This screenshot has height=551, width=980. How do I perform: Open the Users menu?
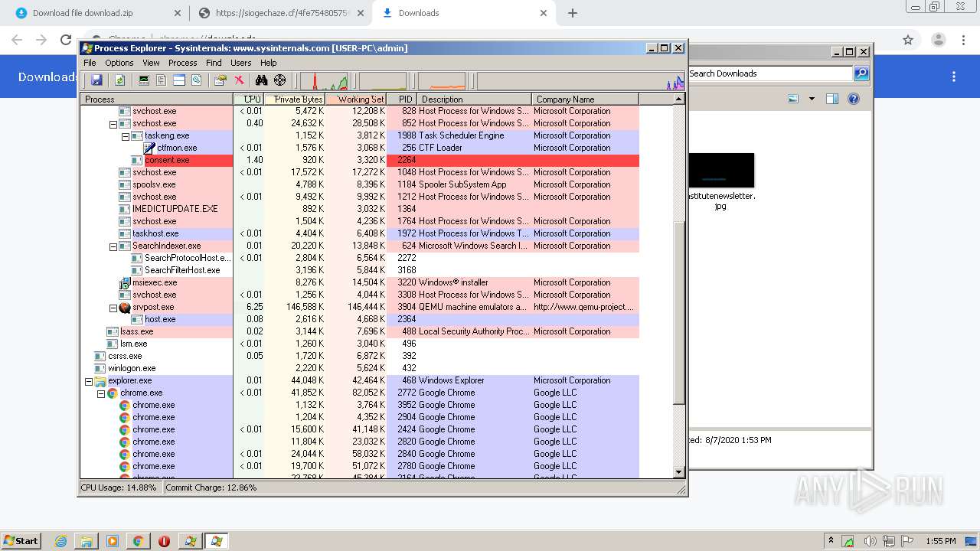pyautogui.click(x=241, y=63)
